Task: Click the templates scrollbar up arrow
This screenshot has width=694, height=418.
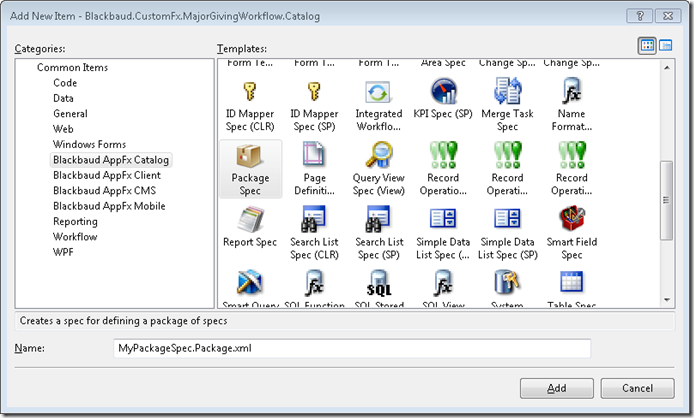Action: (667, 68)
